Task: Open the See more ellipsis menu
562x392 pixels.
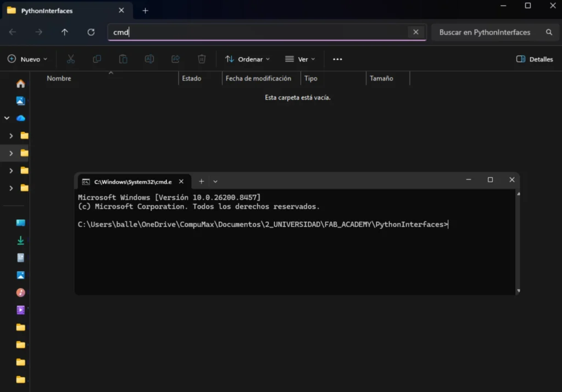Action: pos(337,59)
